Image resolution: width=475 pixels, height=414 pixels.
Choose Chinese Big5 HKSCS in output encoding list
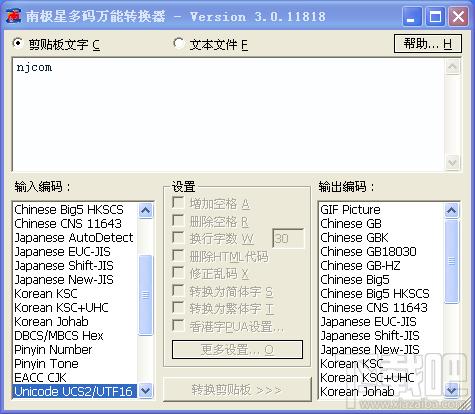tap(381, 294)
